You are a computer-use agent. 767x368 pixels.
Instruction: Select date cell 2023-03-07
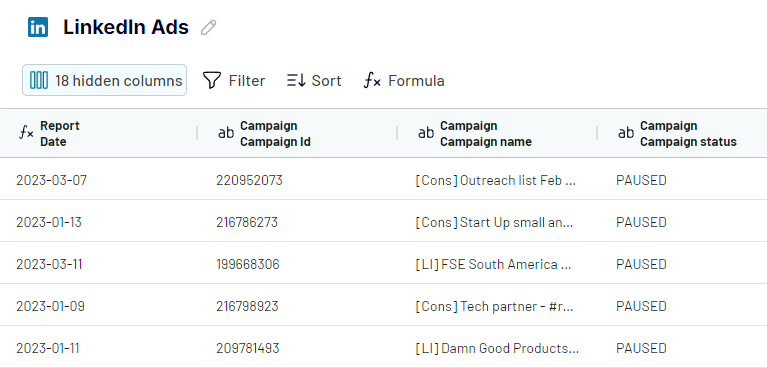click(x=51, y=180)
